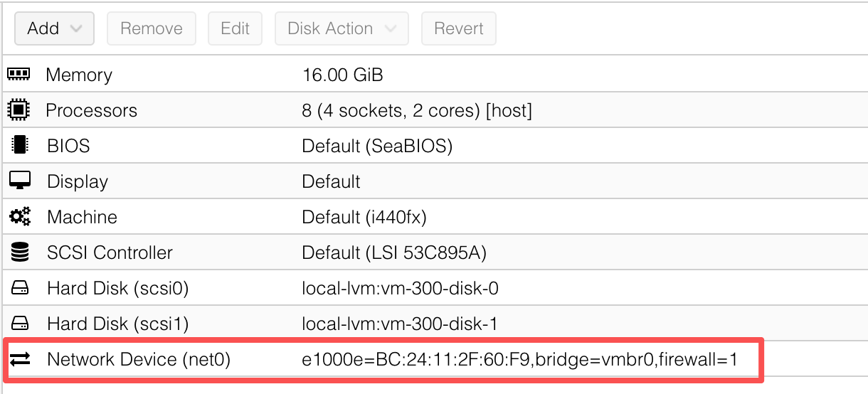Viewport: 868px width, 394px height.
Task: Select the SCSI Controller row label
Action: point(110,252)
